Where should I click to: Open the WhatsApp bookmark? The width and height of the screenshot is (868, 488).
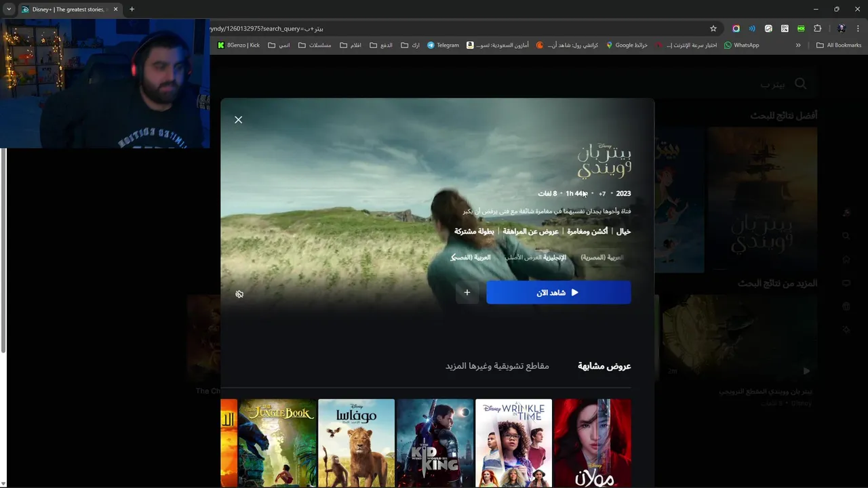pos(742,45)
